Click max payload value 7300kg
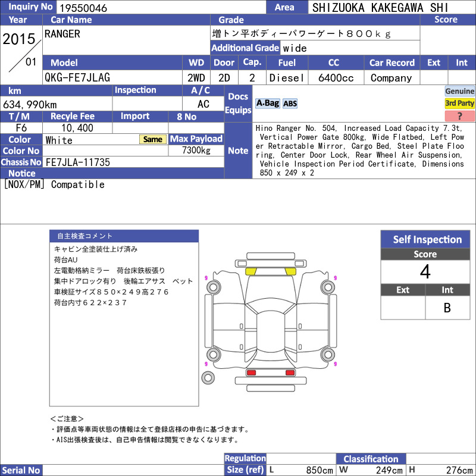 (x=196, y=151)
